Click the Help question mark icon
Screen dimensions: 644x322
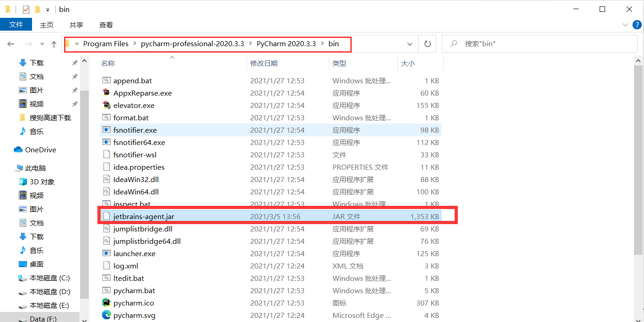tap(637, 25)
